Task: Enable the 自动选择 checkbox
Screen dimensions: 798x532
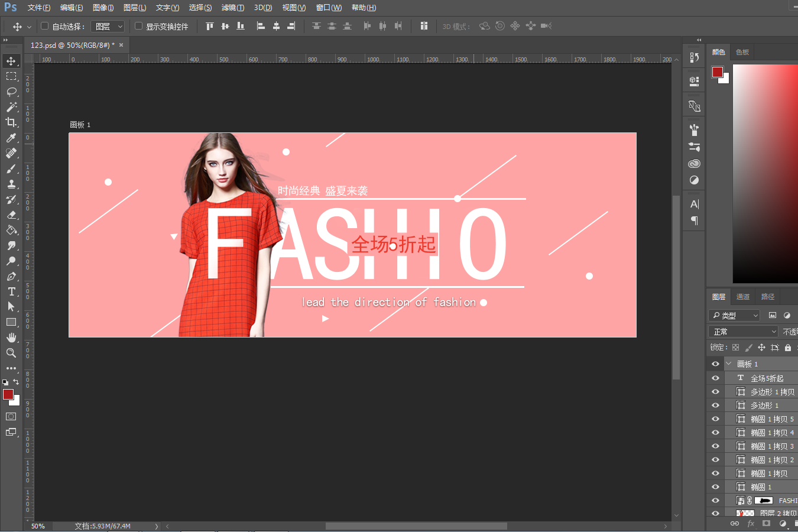Action: pos(44,26)
